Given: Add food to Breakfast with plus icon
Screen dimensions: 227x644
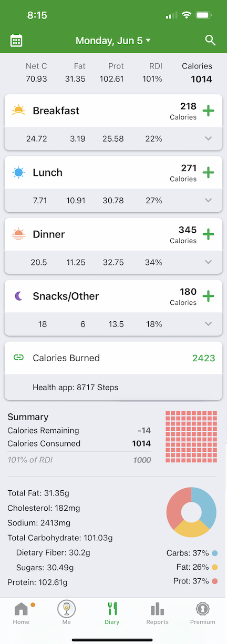Looking at the screenshot, I should tap(209, 111).
